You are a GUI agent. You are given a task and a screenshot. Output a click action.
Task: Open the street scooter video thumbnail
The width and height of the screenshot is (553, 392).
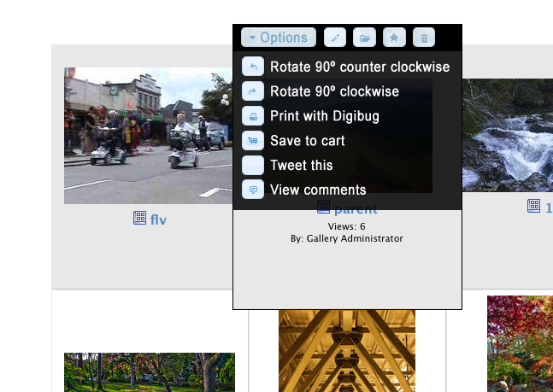[148, 136]
